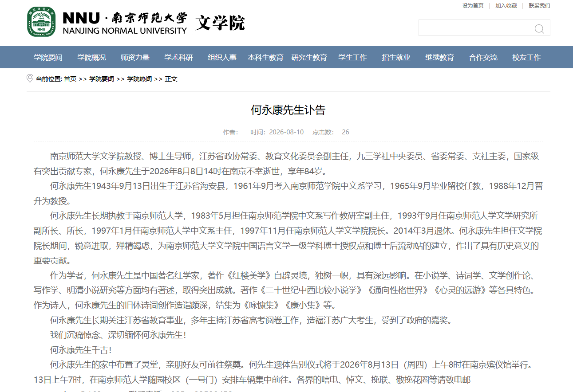This screenshot has width=573, height=392.
Task: Click the 正文 breadcrumb text
Action: tap(171, 79)
